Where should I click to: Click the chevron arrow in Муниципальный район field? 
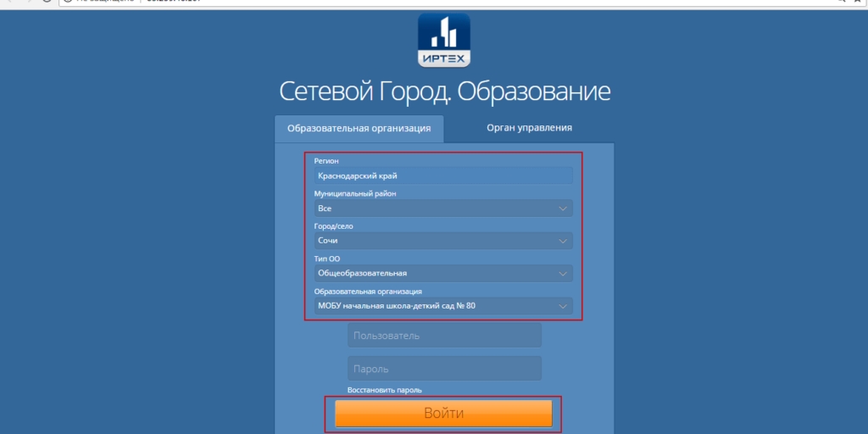pos(563,209)
